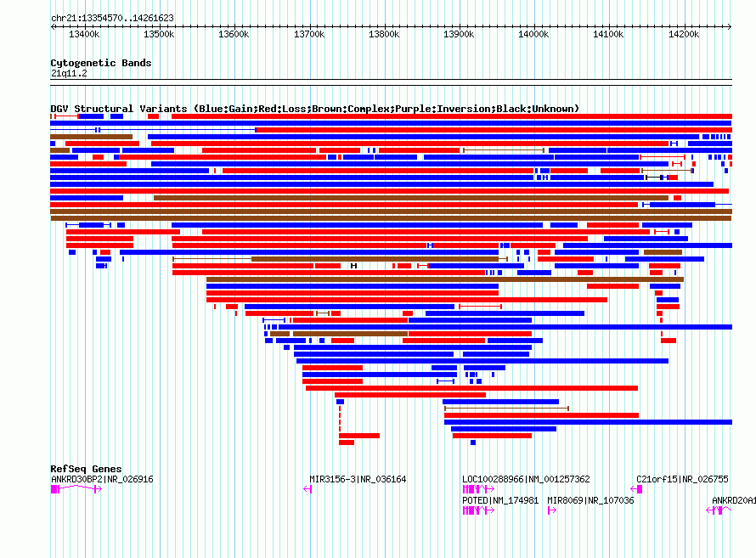Click the chr21:13354570..14261623 coordinate label
Viewport: 756px width, 558px height.
tap(112, 18)
